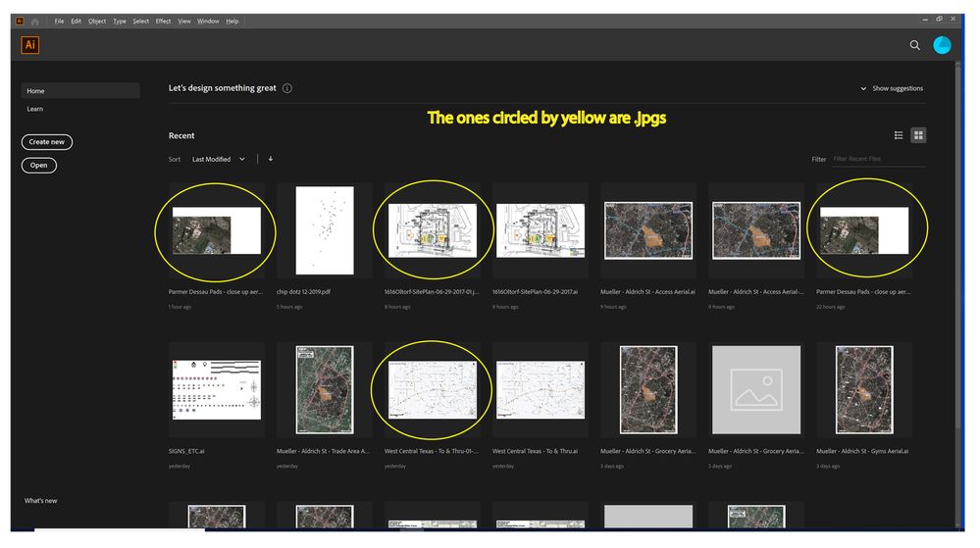The image size is (980, 548).
Task: Focus the Filter Recent Files field
Action: [878, 159]
